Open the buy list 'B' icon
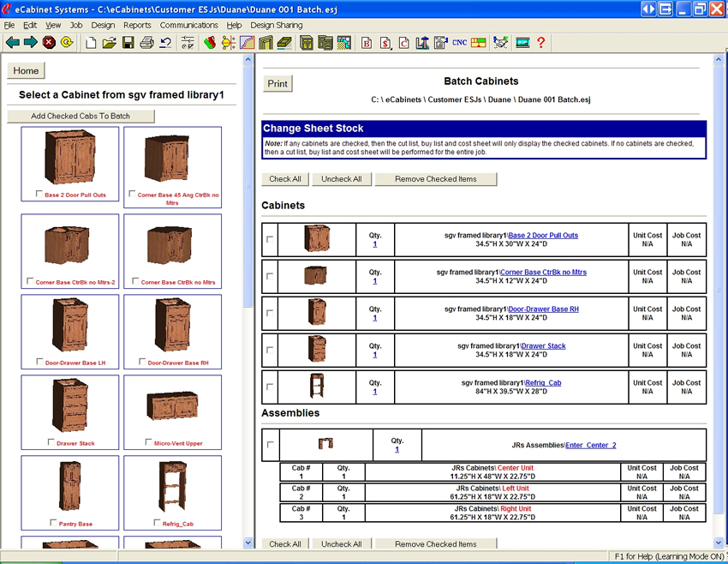The width and height of the screenshot is (728, 564). tap(367, 43)
